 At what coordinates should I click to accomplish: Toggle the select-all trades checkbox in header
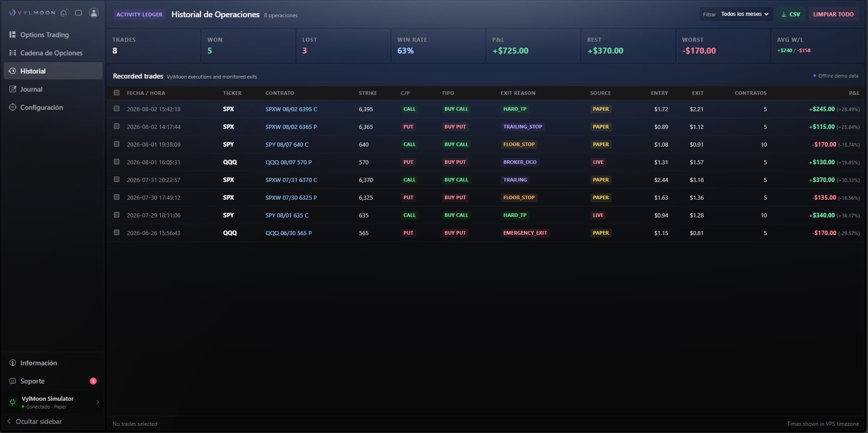117,93
